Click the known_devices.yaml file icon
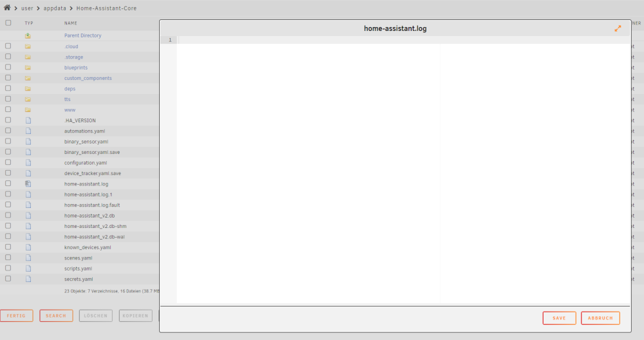 (28, 247)
